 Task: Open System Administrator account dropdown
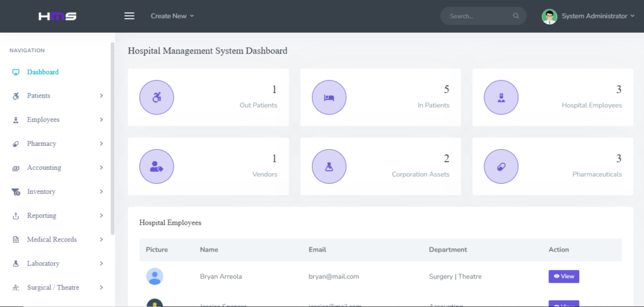(594, 16)
